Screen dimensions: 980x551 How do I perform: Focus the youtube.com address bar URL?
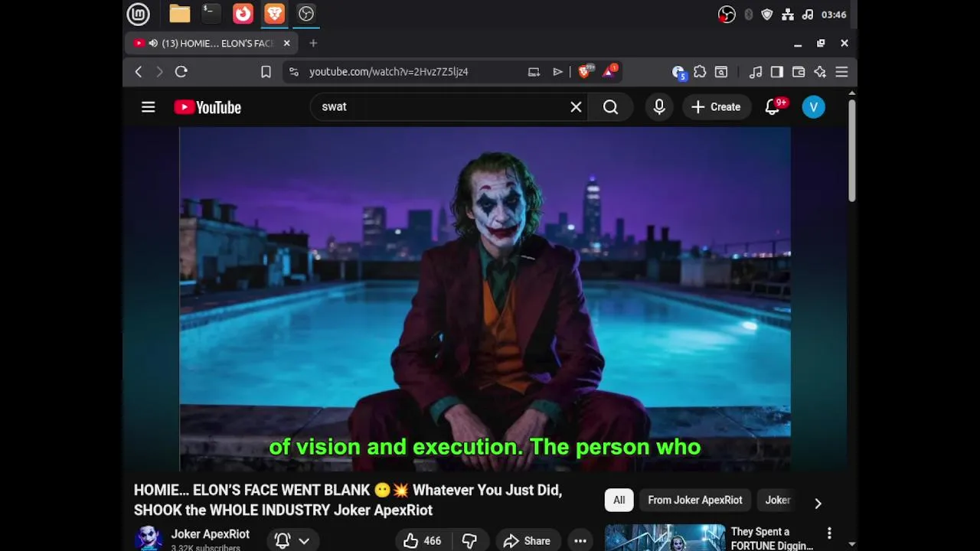[388, 72]
